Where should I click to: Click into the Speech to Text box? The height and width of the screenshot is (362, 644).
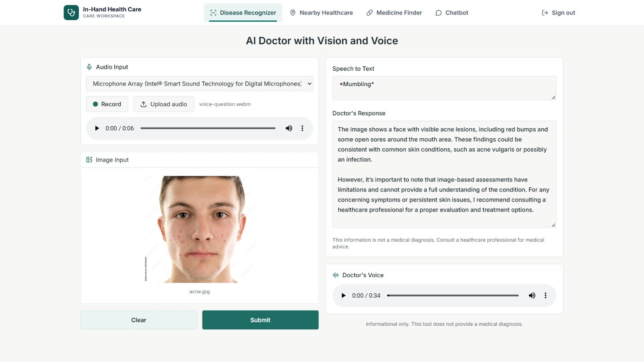pyautogui.click(x=444, y=88)
